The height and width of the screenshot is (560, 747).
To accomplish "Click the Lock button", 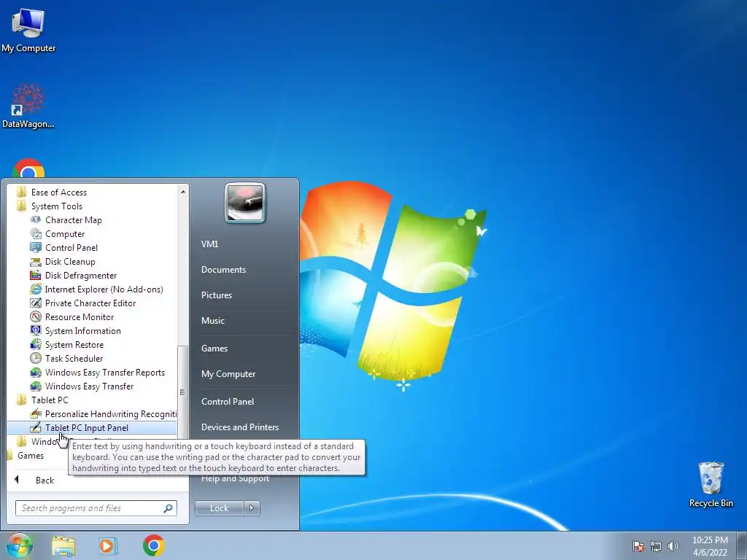I will (x=219, y=508).
